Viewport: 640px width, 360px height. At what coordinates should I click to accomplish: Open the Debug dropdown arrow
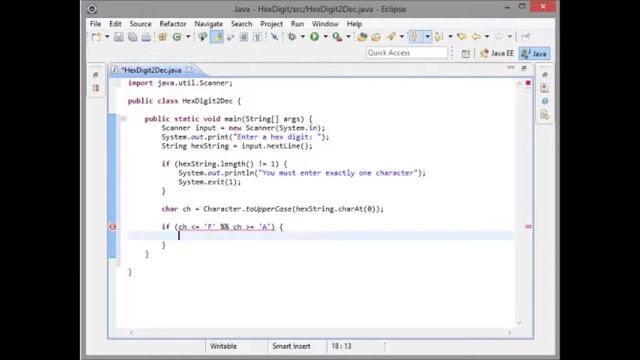[302, 37]
